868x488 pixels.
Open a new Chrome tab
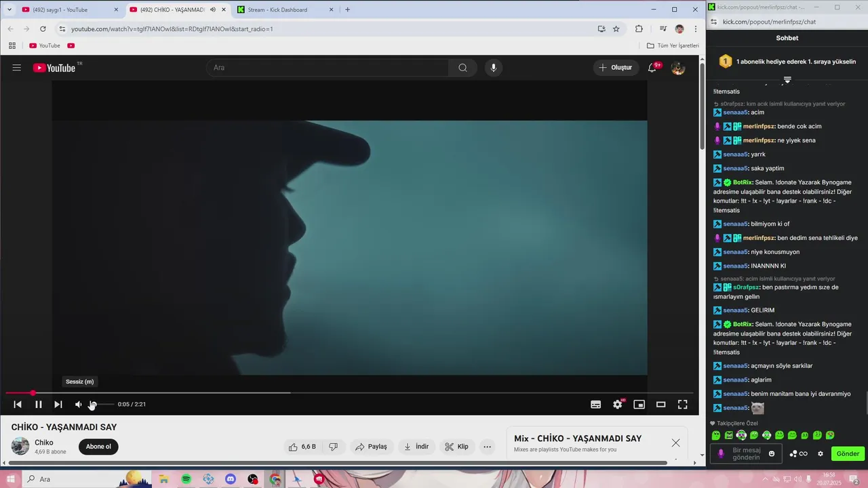pyautogui.click(x=347, y=9)
